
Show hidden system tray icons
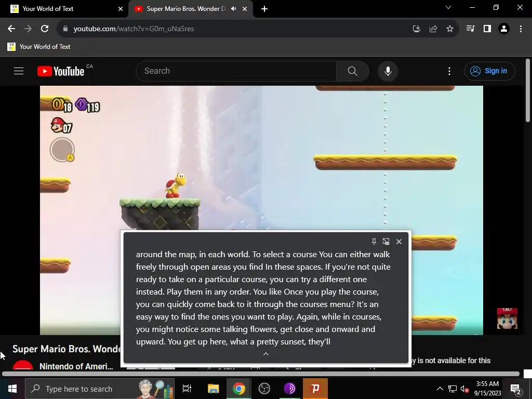[x=440, y=389]
